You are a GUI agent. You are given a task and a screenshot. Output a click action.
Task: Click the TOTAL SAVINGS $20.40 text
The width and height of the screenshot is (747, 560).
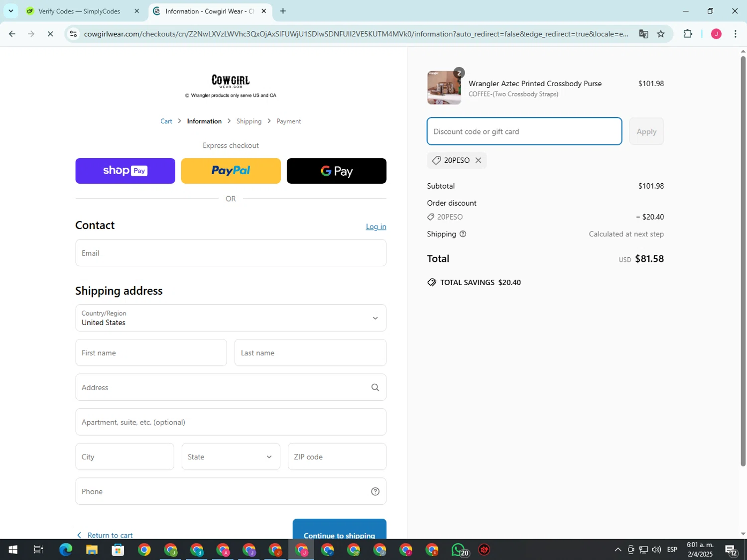click(x=481, y=283)
